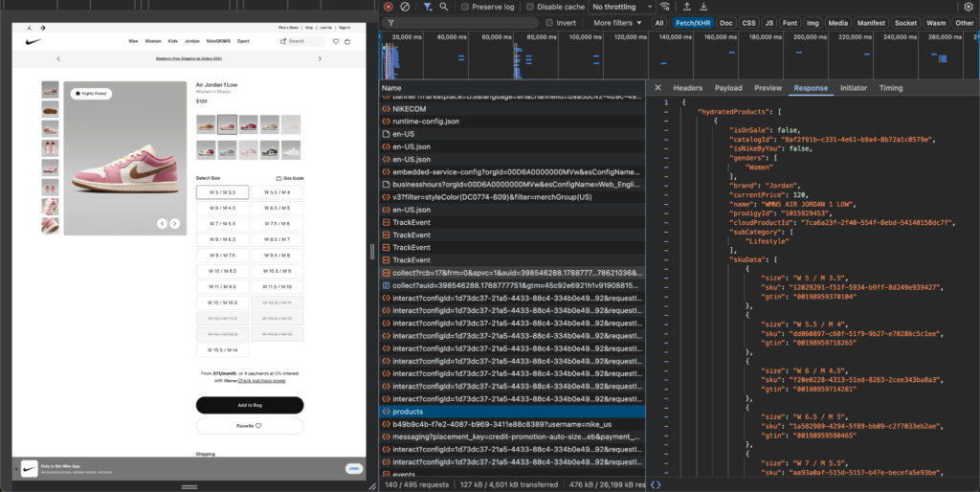Select products request in network list
The height and width of the screenshot is (492, 980).
512,412
